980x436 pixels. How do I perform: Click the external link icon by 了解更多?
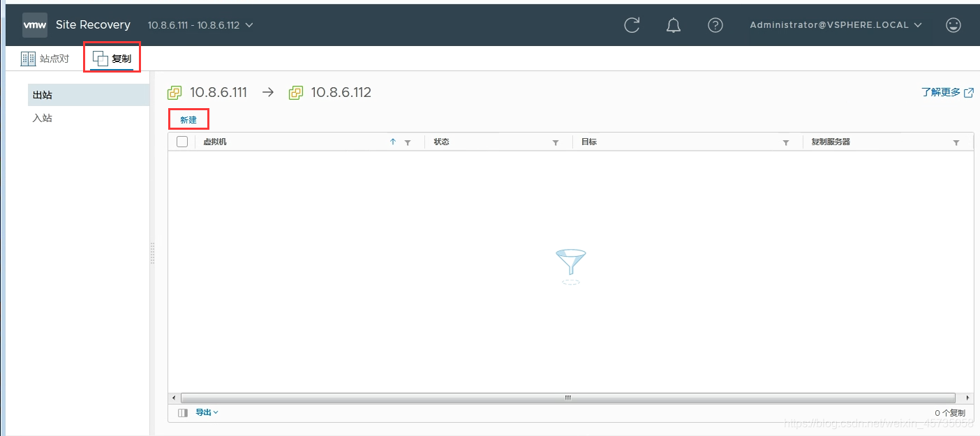969,93
